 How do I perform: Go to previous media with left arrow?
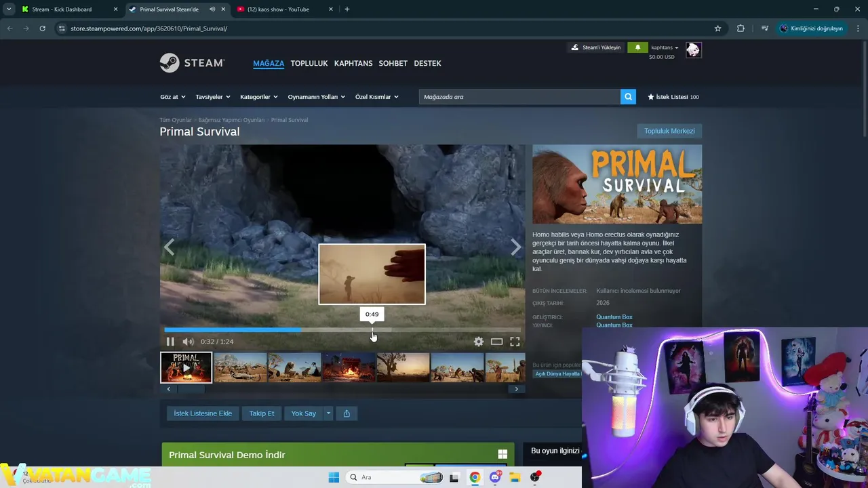(x=169, y=247)
